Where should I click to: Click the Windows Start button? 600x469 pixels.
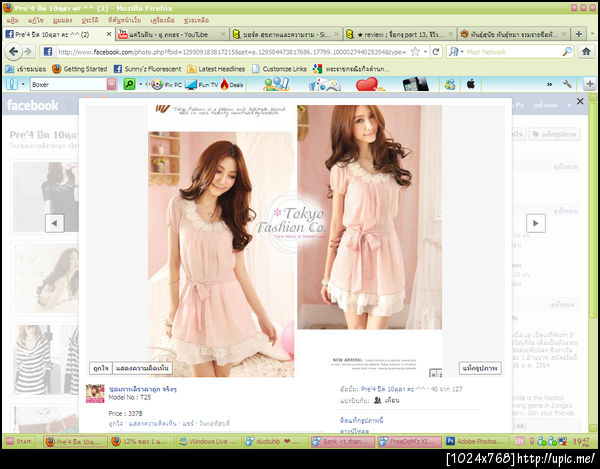[20, 441]
